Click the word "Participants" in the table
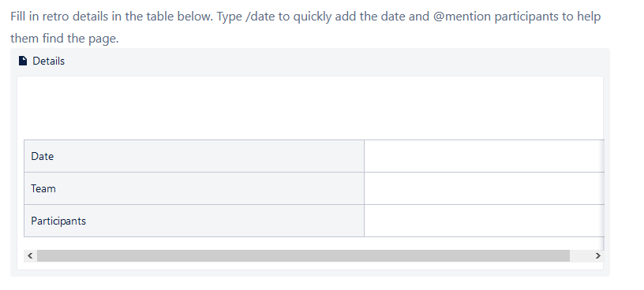Screen dimensions: 644x290 tap(58, 221)
